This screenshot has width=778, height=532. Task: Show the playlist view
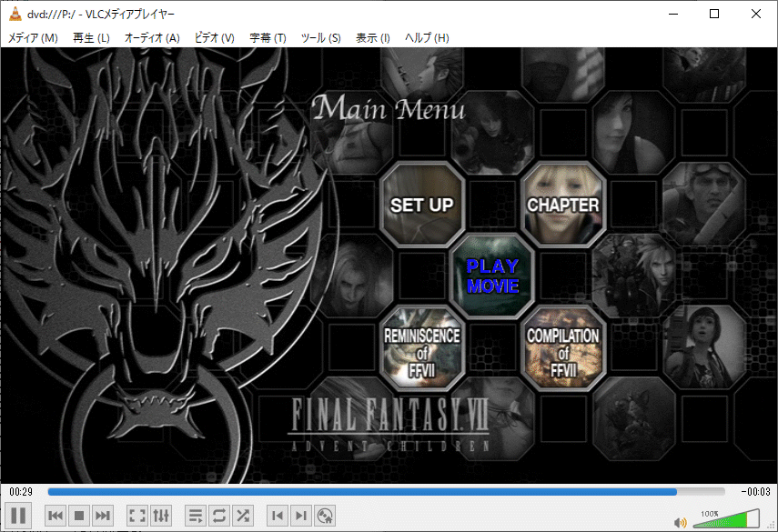[x=196, y=516]
